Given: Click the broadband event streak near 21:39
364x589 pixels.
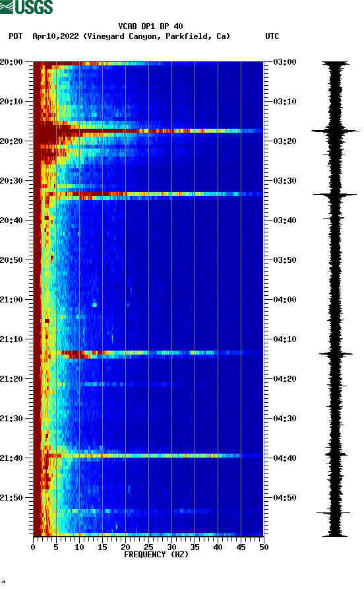Looking at the screenshot, I should (148, 456).
